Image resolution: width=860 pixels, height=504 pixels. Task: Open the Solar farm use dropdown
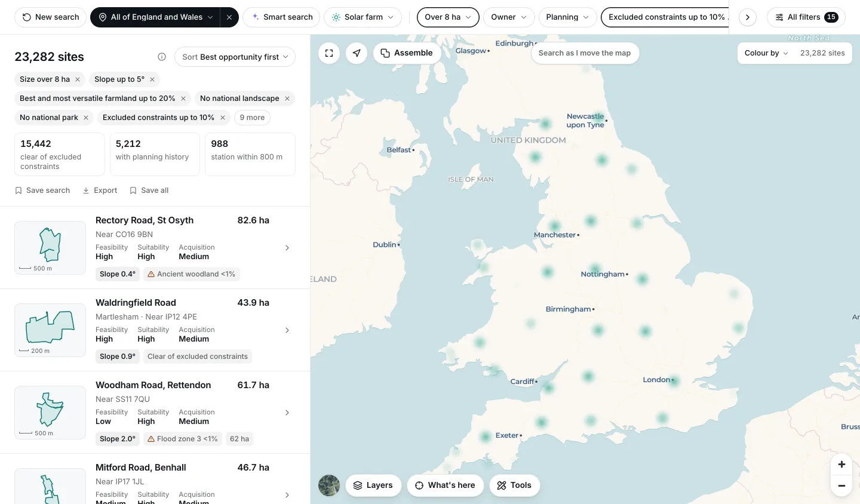pos(363,17)
